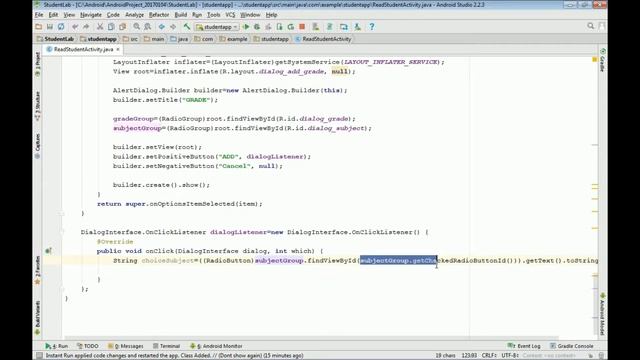Open Find with the magnifier icon
The width and height of the screenshot is (640, 360).
(x=136, y=27)
